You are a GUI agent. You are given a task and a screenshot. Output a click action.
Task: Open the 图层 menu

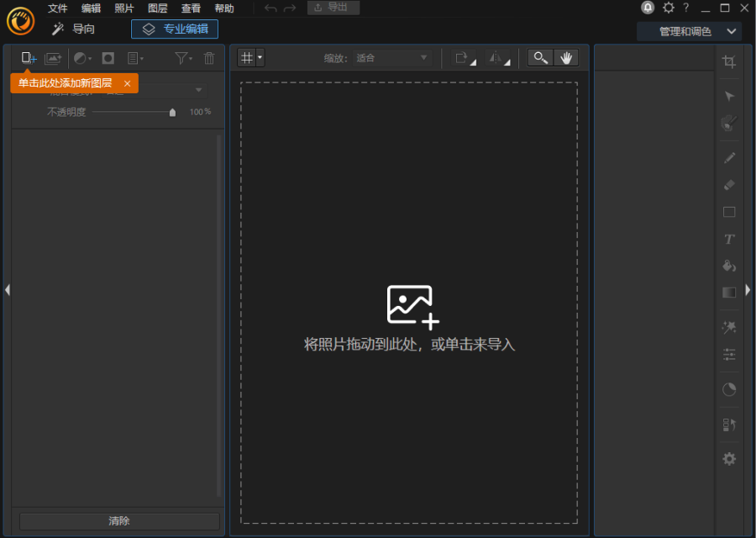157,8
